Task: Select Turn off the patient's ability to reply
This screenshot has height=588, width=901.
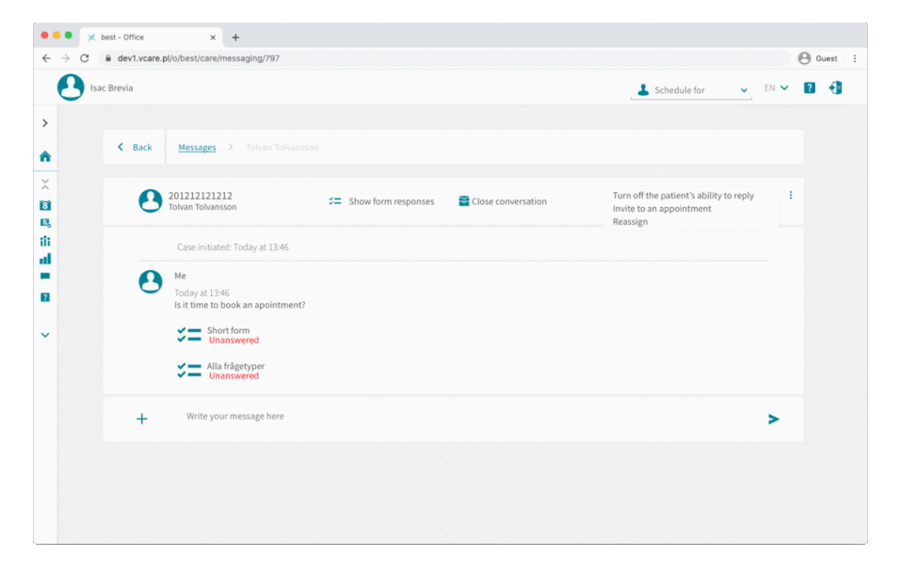Action: tap(684, 196)
